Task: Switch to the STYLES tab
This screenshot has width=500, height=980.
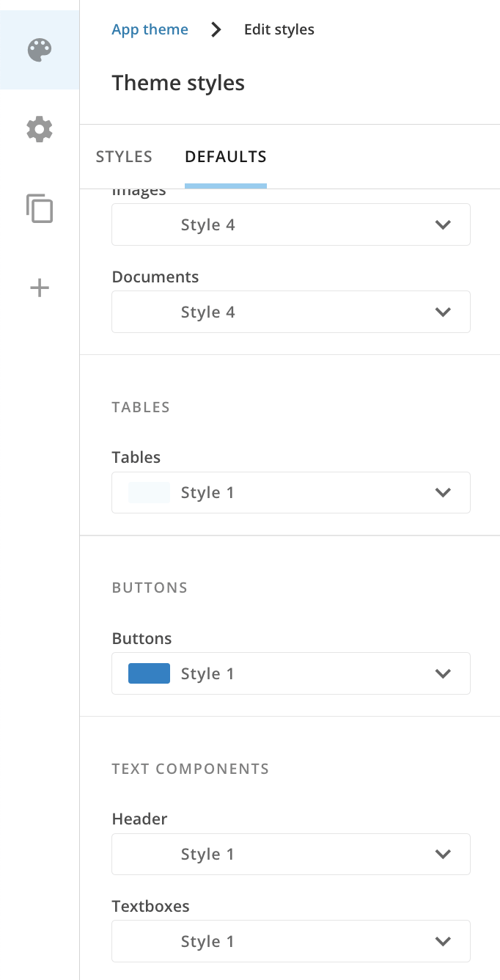Action: (125, 156)
